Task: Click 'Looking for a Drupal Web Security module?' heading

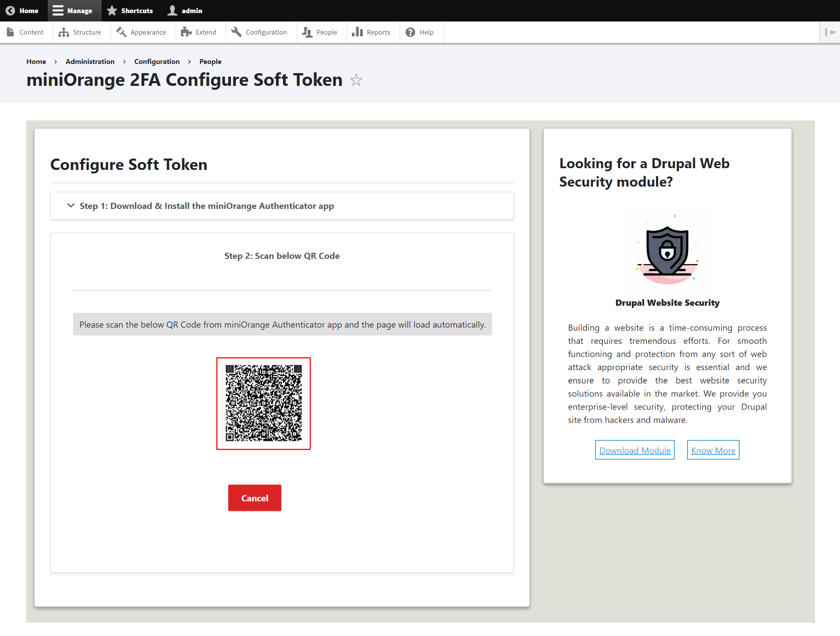Action: point(645,173)
